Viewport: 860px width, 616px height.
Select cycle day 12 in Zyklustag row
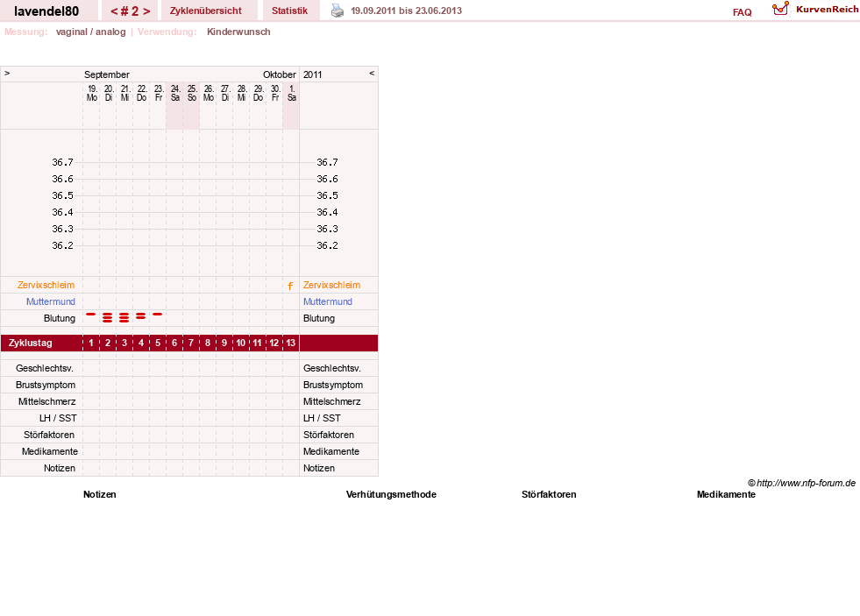point(274,343)
